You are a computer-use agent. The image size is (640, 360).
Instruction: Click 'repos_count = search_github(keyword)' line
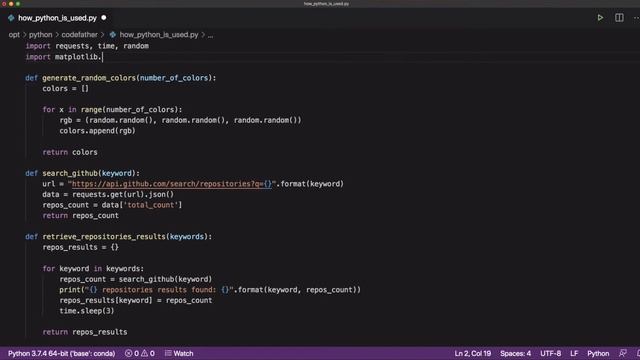click(x=136, y=279)
